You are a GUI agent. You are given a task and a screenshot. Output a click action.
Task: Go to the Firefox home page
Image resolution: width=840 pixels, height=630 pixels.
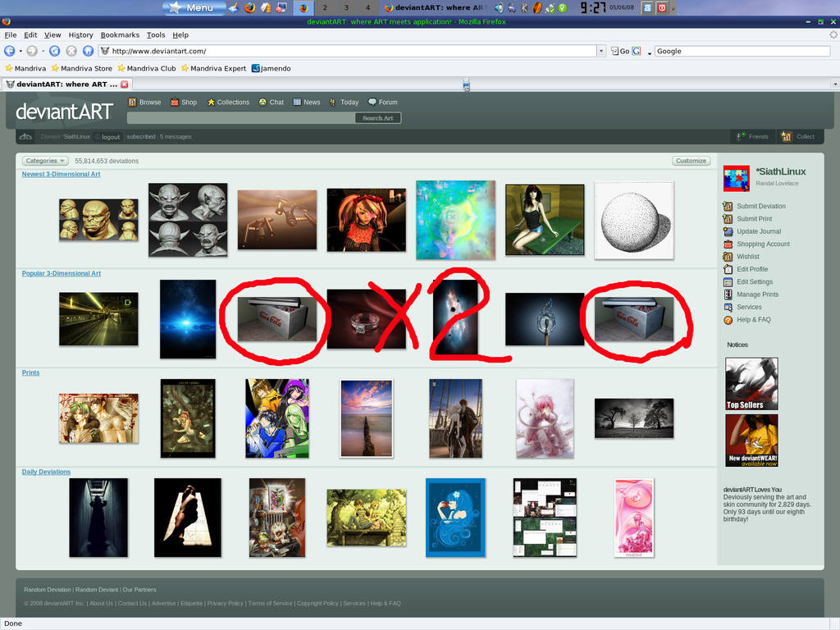[89, 51]
